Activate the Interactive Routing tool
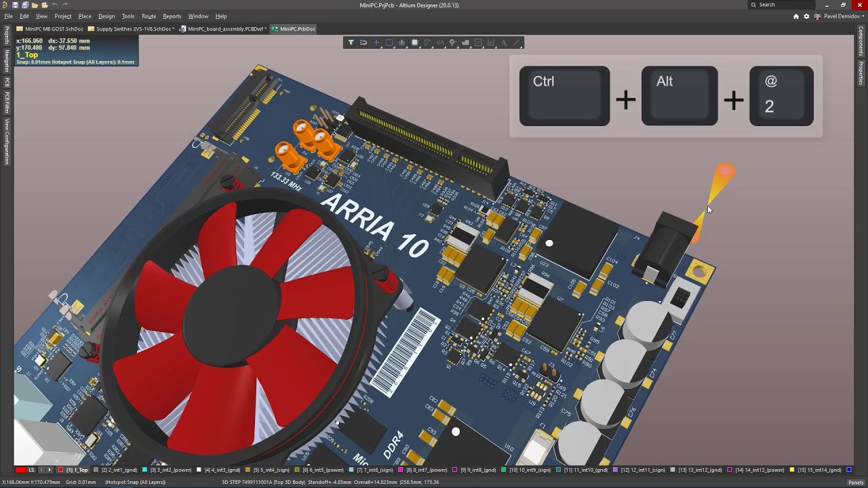Viewport: 868px width, 488px height. pyautogui.click(x=427, y=43)
